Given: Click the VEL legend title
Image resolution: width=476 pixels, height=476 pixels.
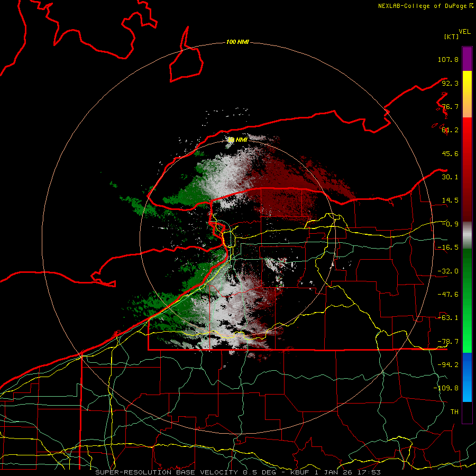Looking at the screenshot, I should [x=464, y=32].
